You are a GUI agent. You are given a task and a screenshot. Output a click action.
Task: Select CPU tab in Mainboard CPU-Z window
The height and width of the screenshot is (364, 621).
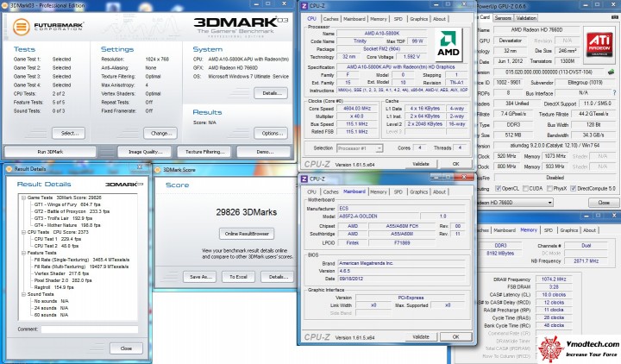pos(311,191)
